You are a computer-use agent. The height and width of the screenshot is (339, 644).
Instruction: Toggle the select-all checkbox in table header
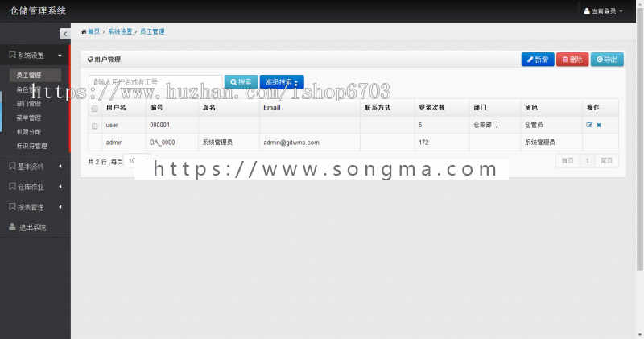pyautogui.click(x=94, y=109)
